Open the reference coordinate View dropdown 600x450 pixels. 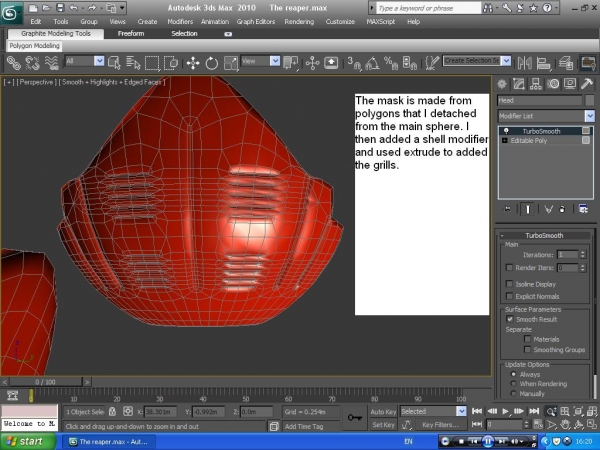[x=275, y=61]
